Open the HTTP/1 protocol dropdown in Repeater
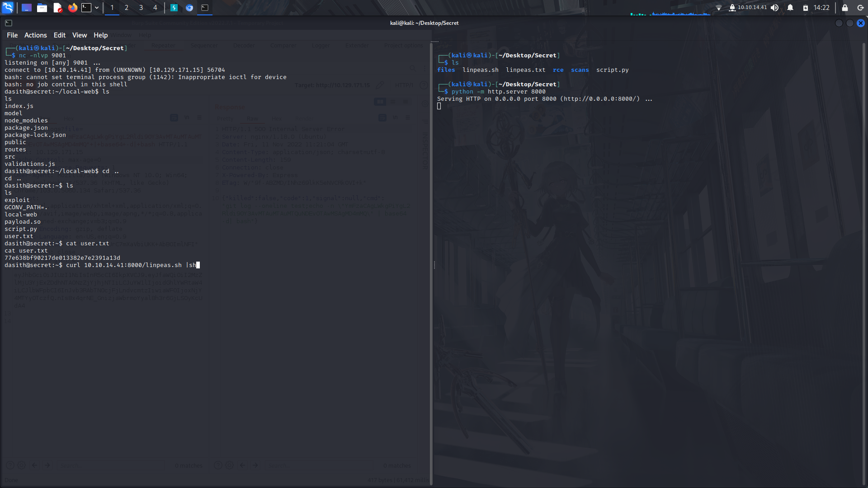 404,85
